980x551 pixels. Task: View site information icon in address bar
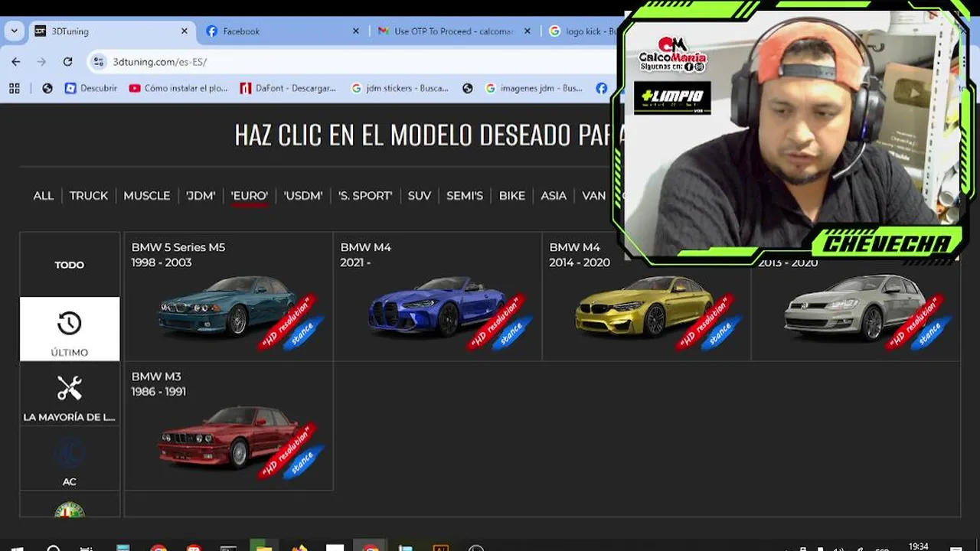(x=98, y=62)
